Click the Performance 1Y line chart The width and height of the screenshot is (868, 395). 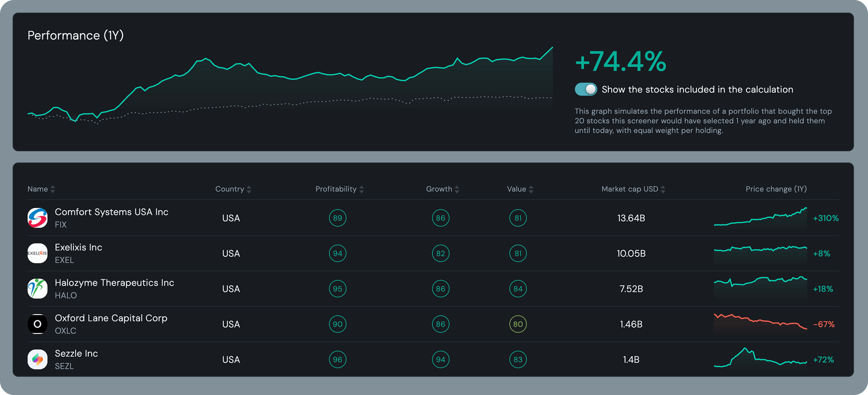pos(290,84)
